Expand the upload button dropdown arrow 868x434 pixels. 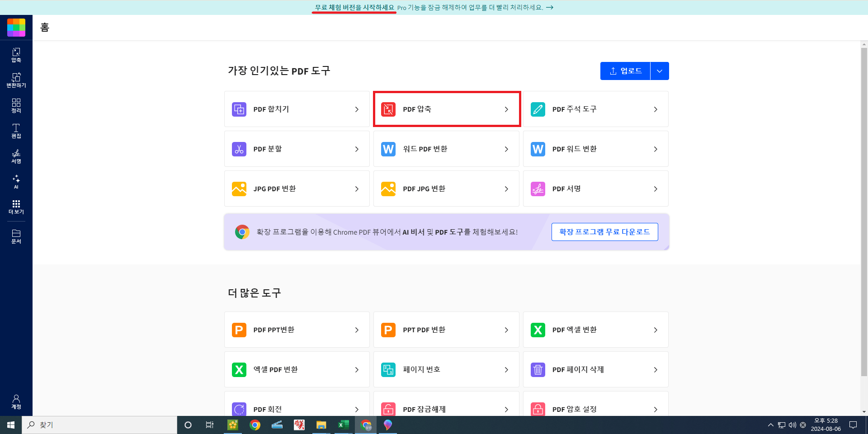click(x=660, y=71)
